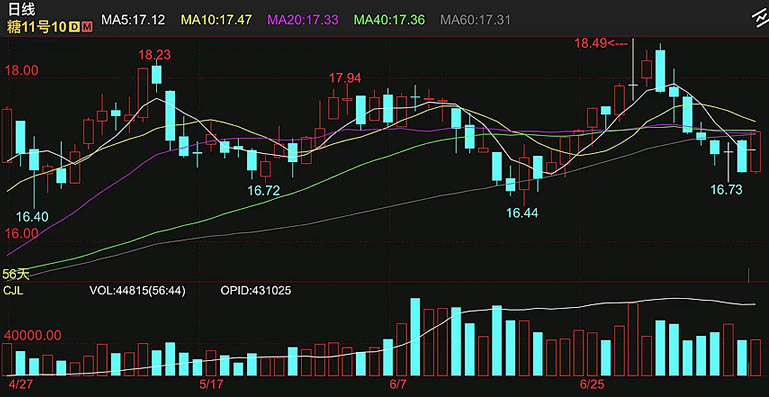This screenshot has width=769, height=397.
Task: Expand the 56天 range selector
Action: tap(16, 274)
